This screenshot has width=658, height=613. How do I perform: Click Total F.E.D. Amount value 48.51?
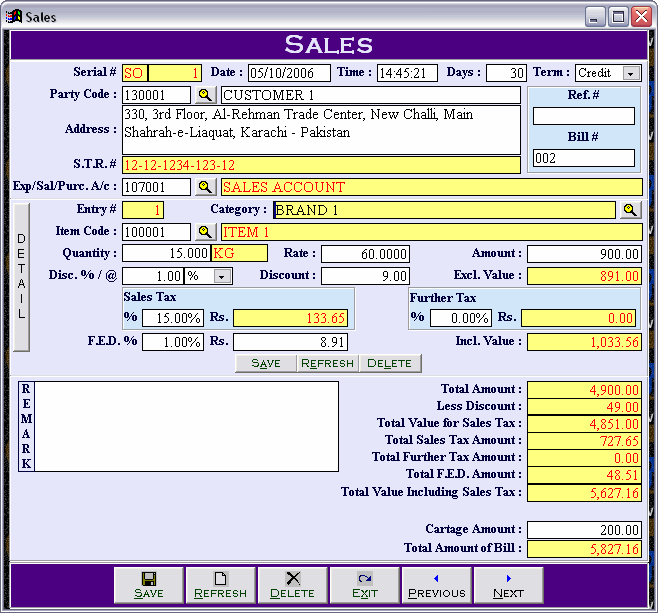(584, 475)
